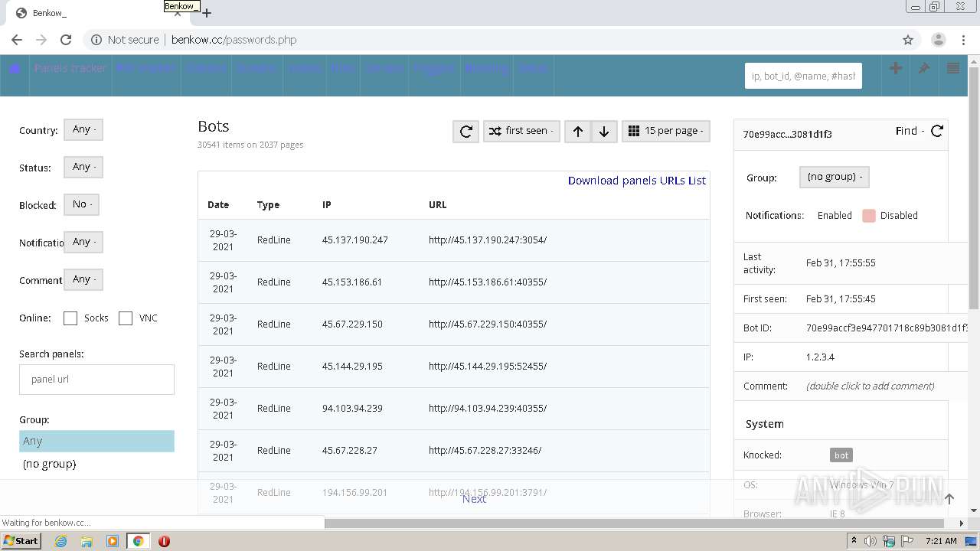Go back in browser history
The width and height of the screenshot is (980, 551).
[17, 40]
